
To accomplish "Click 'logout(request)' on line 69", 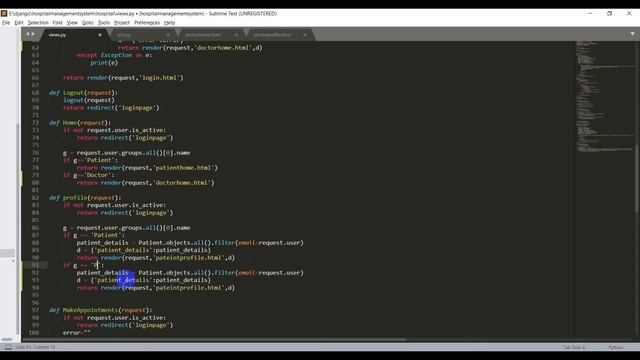I will click(x=89, y=100).
